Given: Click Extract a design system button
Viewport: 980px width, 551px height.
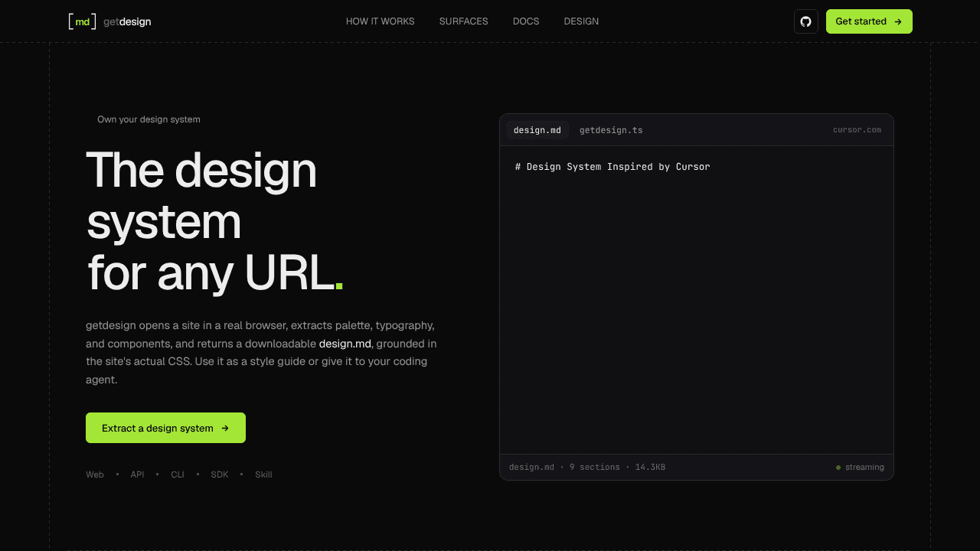Looking at the screenshot, I should 165,428.
